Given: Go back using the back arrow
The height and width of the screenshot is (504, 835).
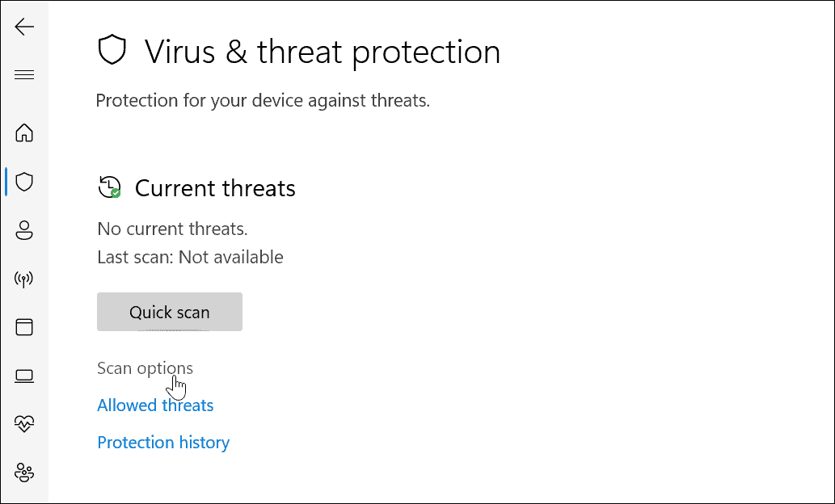Looking at the screenshot, I should tap(24, 27).
